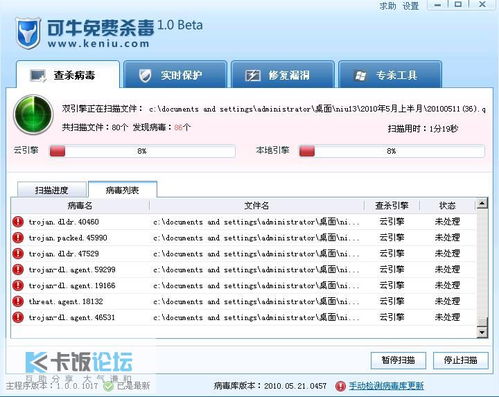Click the shield icon on 实时保护 tab

click(145, 76)
